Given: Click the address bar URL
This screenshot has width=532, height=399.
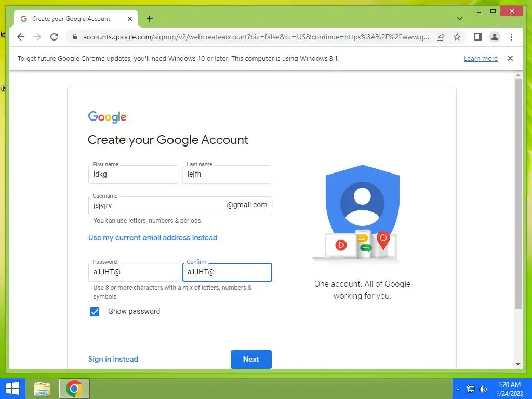Looking at the screenshot, I should tap(256, 37).
